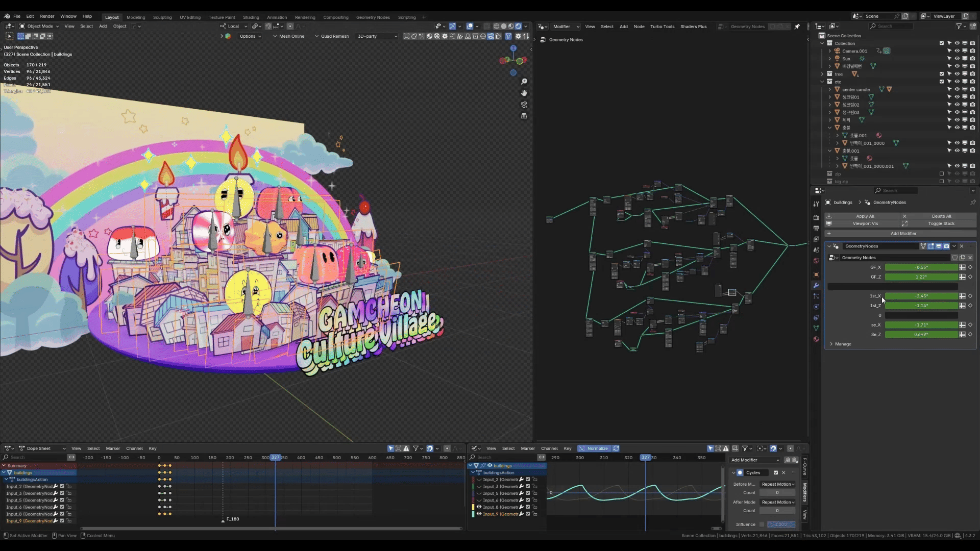Toggle modifier edit mode display
This screenshot has height=551, width=980.
click(931, 246)
